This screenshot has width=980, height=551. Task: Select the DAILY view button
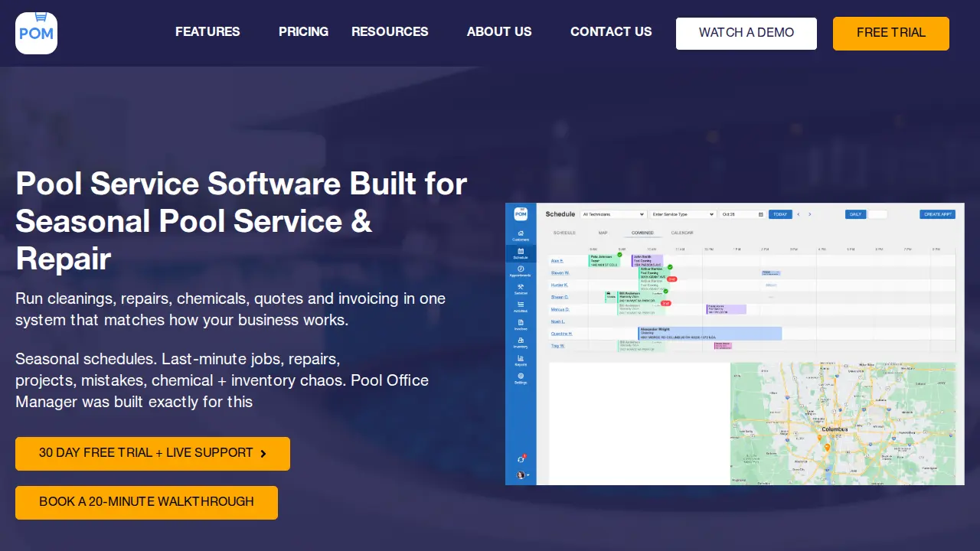click(856, 214)
